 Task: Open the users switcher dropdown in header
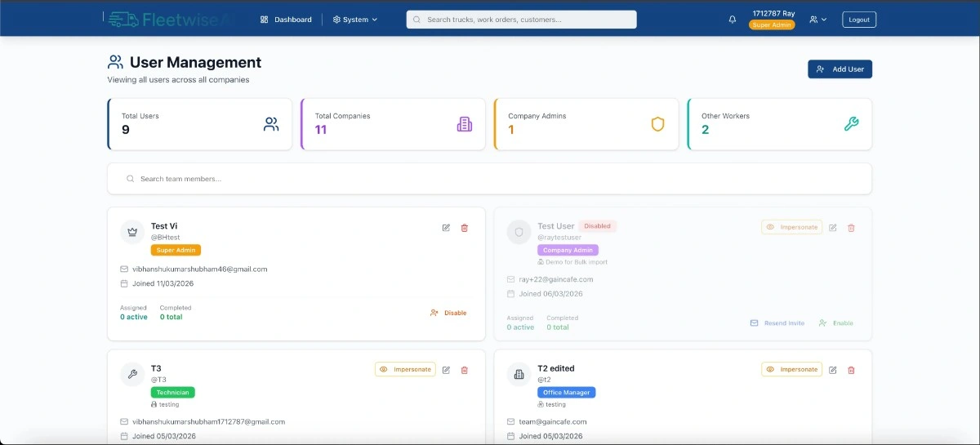(818, 20)
